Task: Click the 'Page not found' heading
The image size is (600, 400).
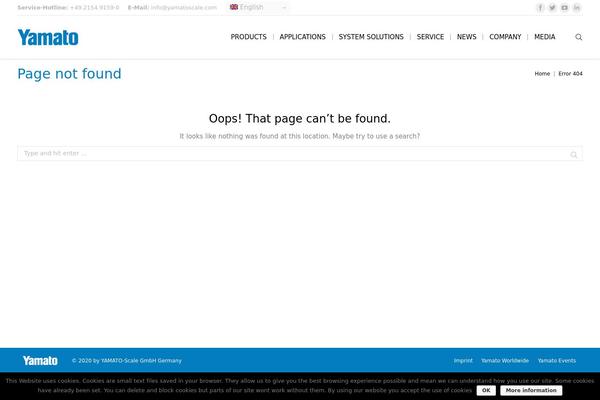Action: tap(69, 73)
